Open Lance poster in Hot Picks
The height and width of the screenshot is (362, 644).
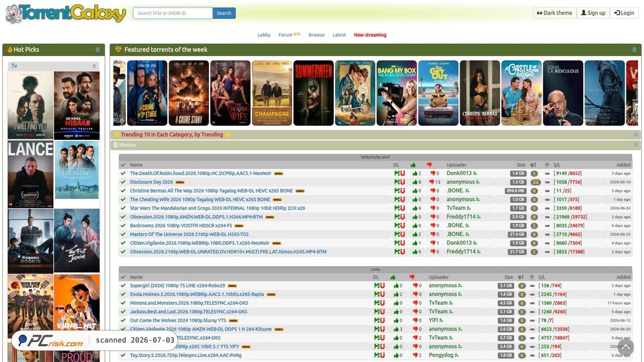click(x=30, y=174)
